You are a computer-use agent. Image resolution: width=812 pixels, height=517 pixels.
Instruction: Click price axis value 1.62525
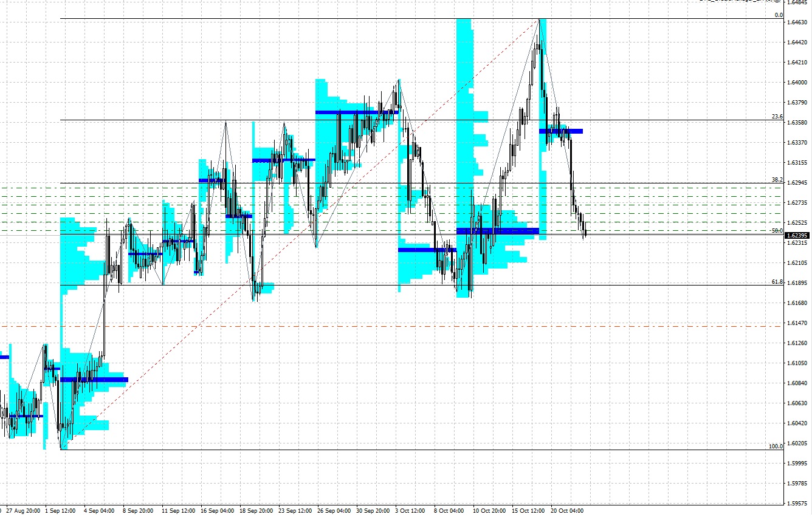coord(797,223)
